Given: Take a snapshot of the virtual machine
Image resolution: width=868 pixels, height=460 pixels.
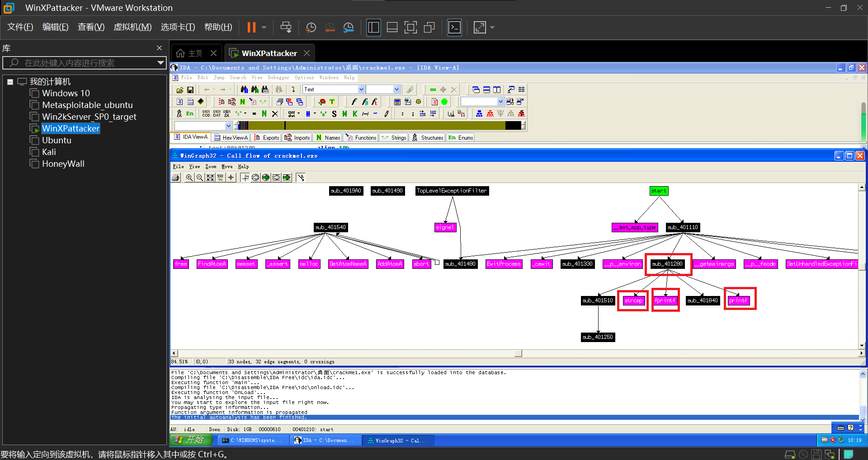Looking at the screenshot, I should [311, 28].
